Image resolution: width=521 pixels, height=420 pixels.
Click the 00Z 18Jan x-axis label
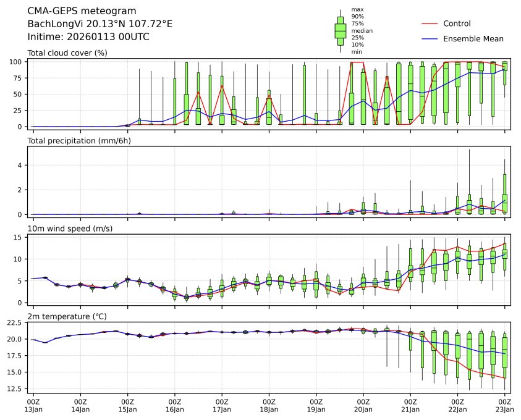click(x=269, y=405)
